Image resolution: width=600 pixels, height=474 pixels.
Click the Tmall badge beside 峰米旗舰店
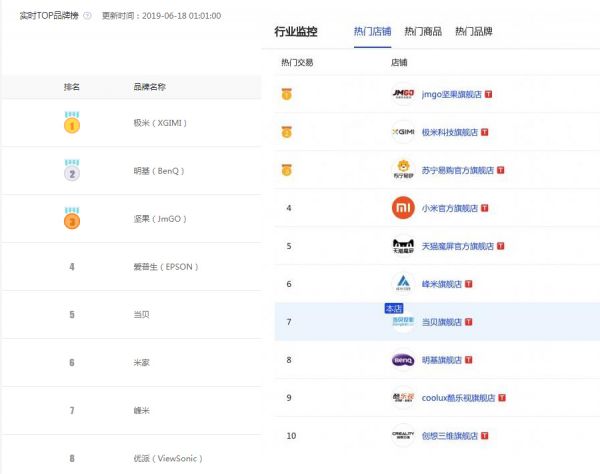click(468, 284)
